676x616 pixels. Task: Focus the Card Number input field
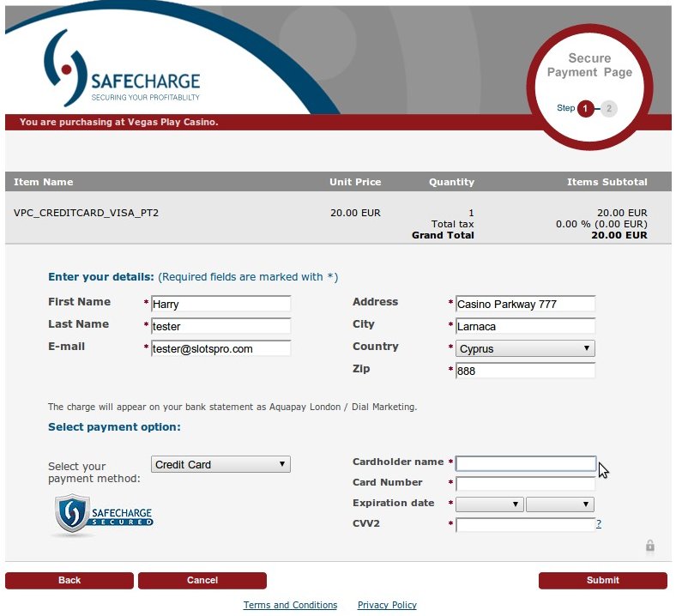[x=525, y=484]
